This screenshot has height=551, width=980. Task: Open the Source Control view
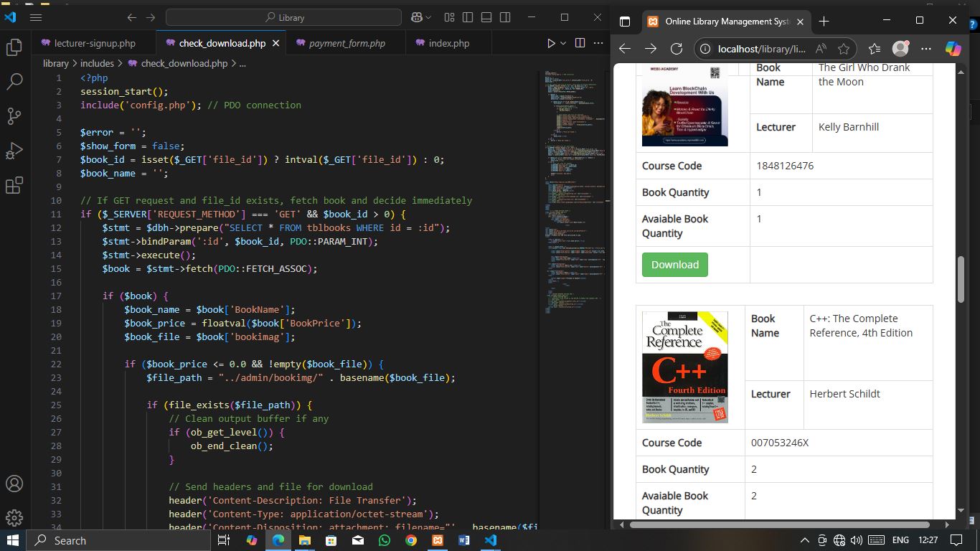tap(14, 116)
